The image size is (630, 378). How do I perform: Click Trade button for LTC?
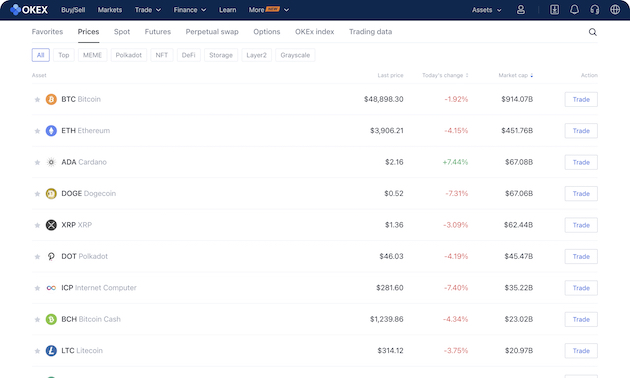coord(581,351)
